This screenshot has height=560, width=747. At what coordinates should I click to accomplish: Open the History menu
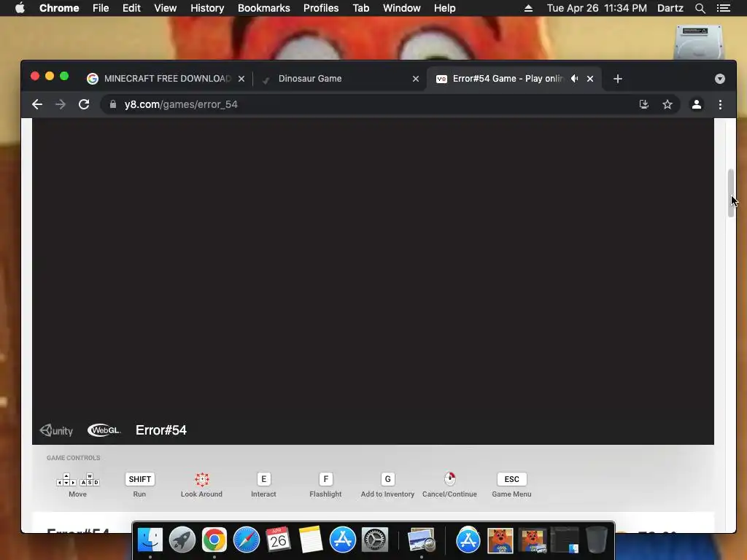click(x=207, y=8)
